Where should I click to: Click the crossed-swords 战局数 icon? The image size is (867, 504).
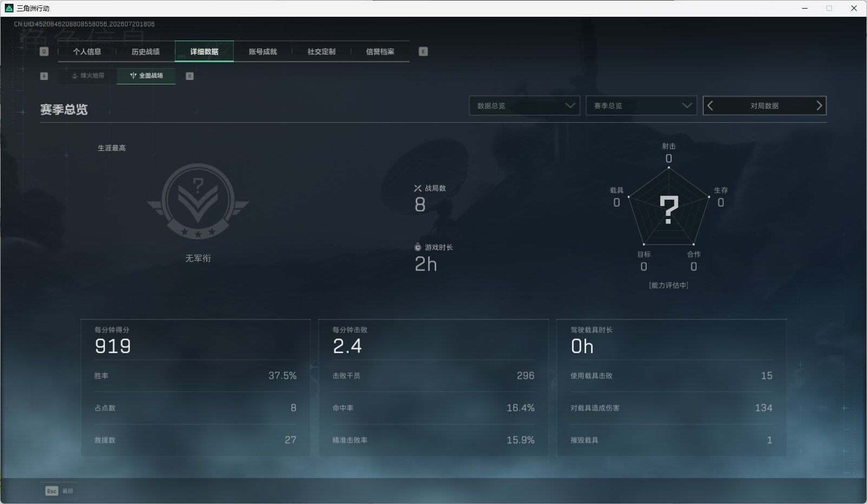418,188
